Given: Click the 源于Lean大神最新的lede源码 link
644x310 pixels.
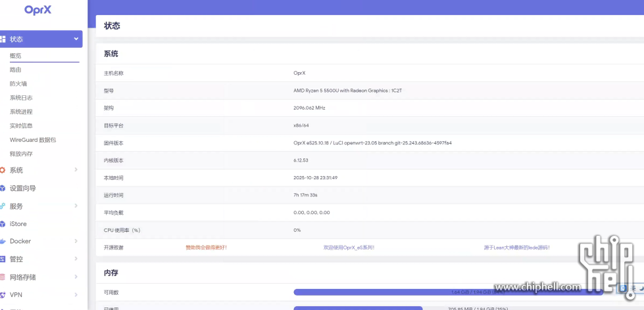Looking at the screenshot, I should tap(516, 248).
